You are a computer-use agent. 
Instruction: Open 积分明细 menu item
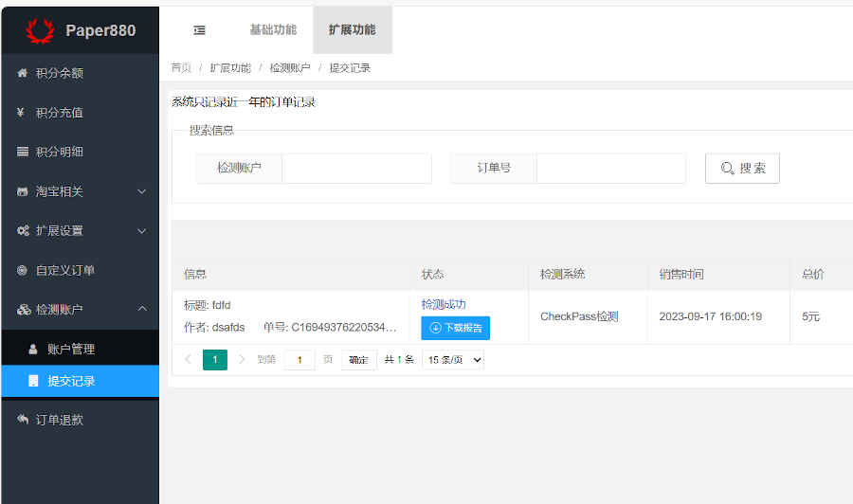(80, 152)
